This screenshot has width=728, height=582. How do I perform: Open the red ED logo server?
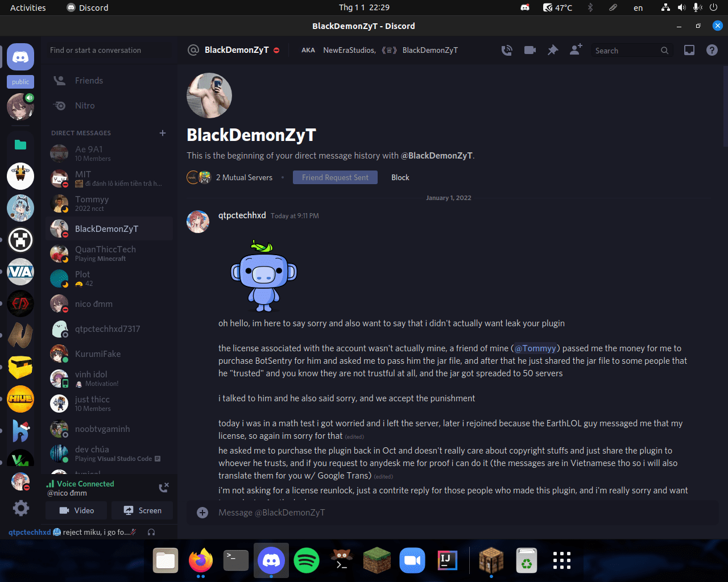pos(20,304)
